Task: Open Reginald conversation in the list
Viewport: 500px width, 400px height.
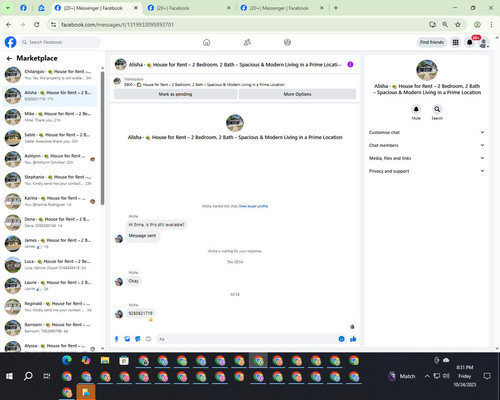Action: 50,307
